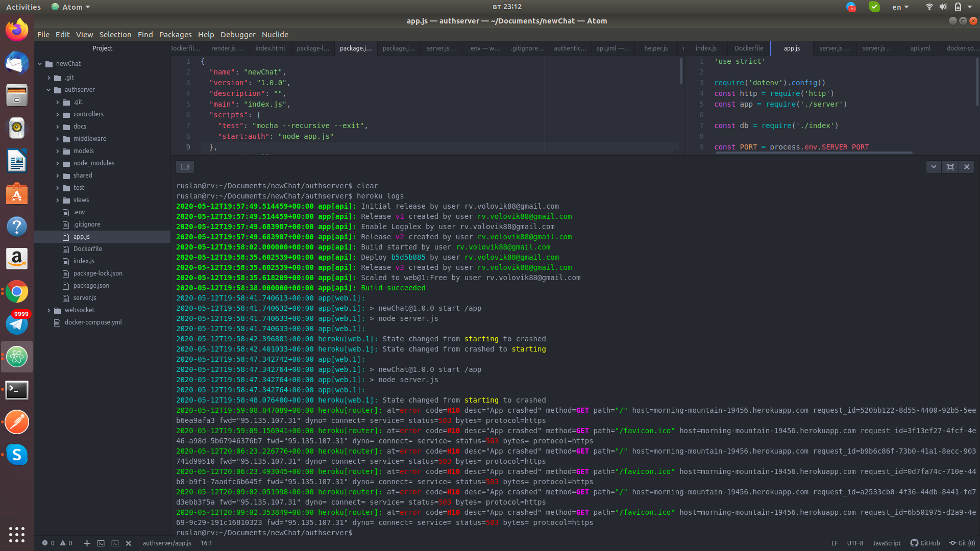Switch to Google Chrome in the dock
This screenshot has height=551, width=980.
[17, 291]
